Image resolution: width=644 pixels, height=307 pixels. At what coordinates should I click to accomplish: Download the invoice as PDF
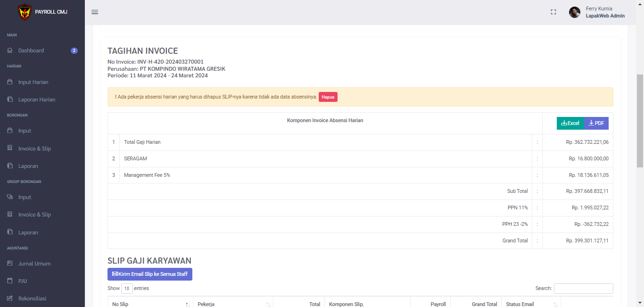coord(596,123)
